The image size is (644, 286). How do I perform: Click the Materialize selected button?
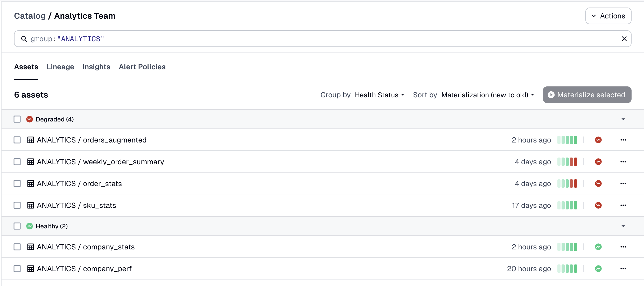pos(587,95)
